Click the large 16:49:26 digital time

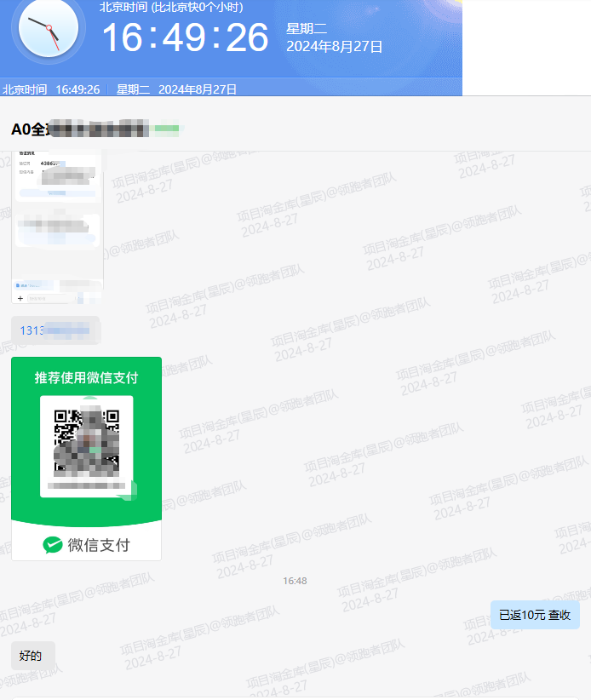coord(185,38)
